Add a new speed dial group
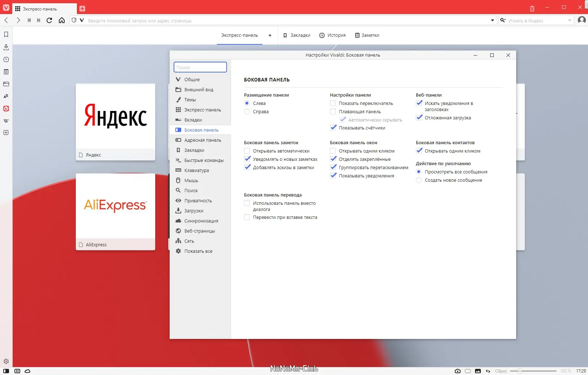The image size is (588, 375). pyautogui.click(x=270, y=35)
